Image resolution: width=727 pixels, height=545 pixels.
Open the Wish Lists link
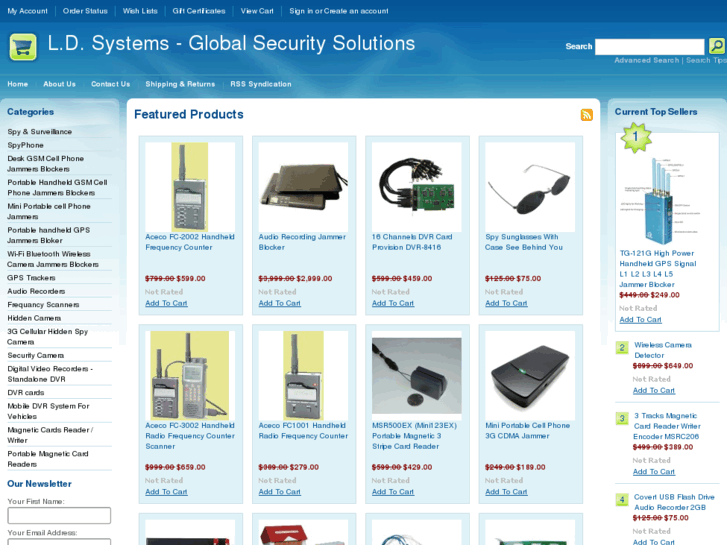(x=140, y=11)
